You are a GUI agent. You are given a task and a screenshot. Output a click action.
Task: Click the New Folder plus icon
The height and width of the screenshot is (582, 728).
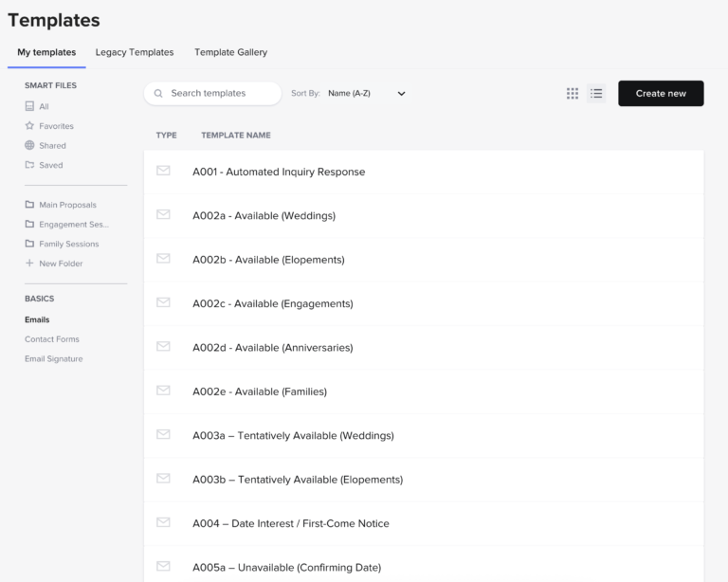coord(29,264)
